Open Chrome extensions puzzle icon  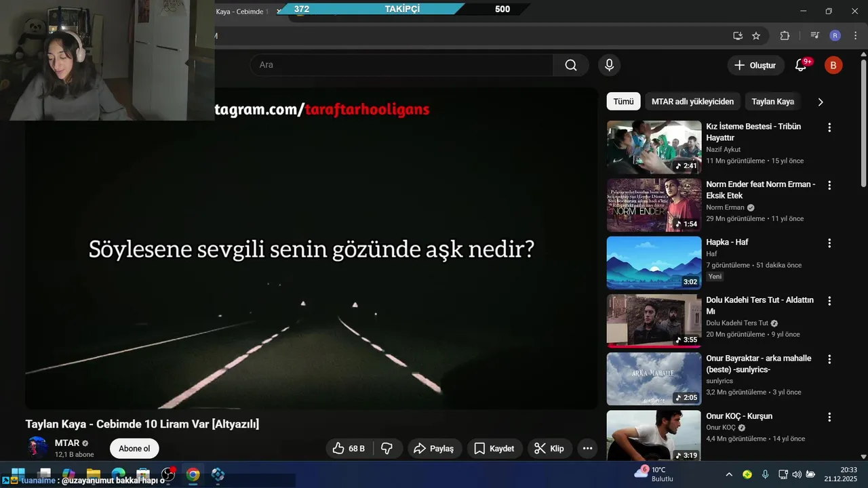pyautogui.click(x=785, y=36)
